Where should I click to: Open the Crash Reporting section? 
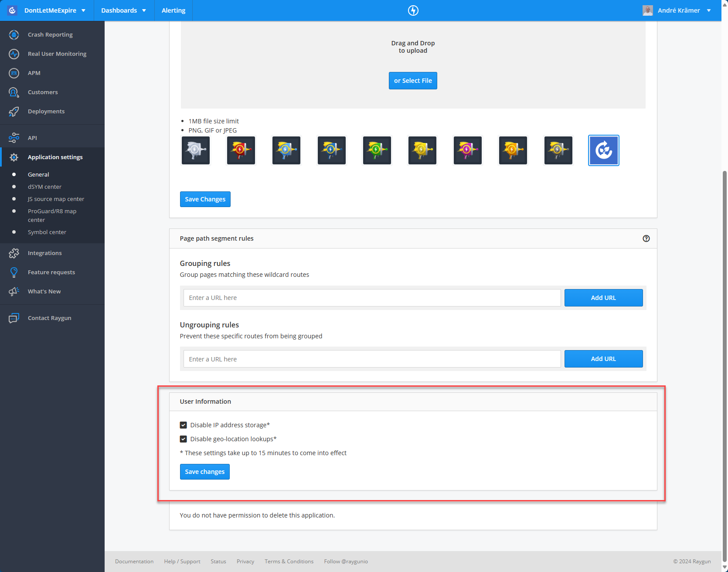[14, 34]
